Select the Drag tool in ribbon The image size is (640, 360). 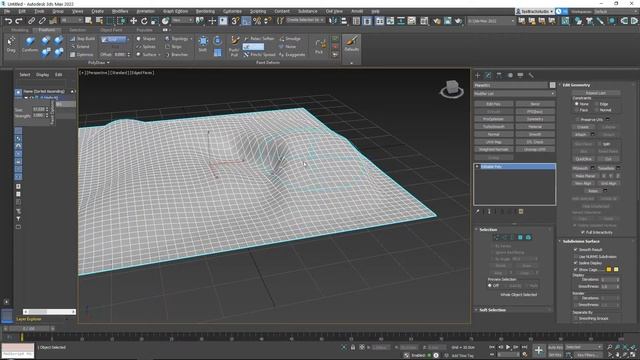(x=11, y=44)
